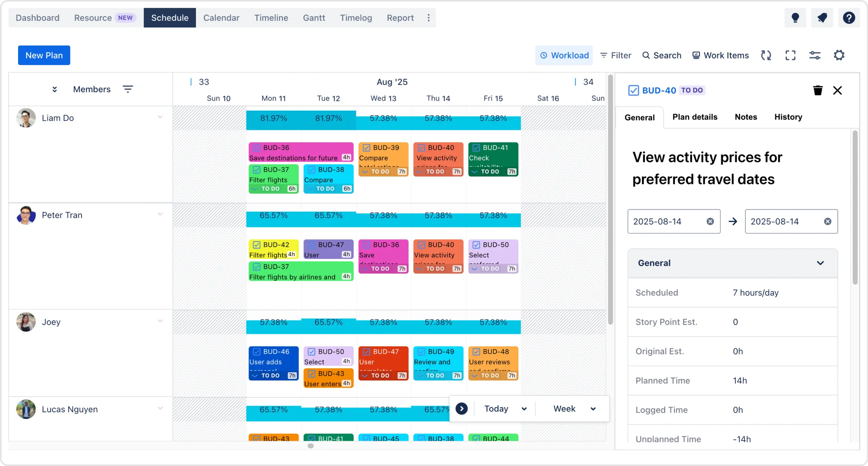Clear the start date 2025-08-14

(710, 222)
